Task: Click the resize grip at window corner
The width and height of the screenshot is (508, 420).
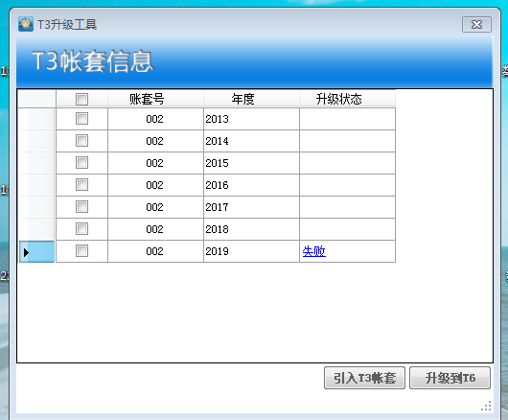Action: [x=486, y=406]
